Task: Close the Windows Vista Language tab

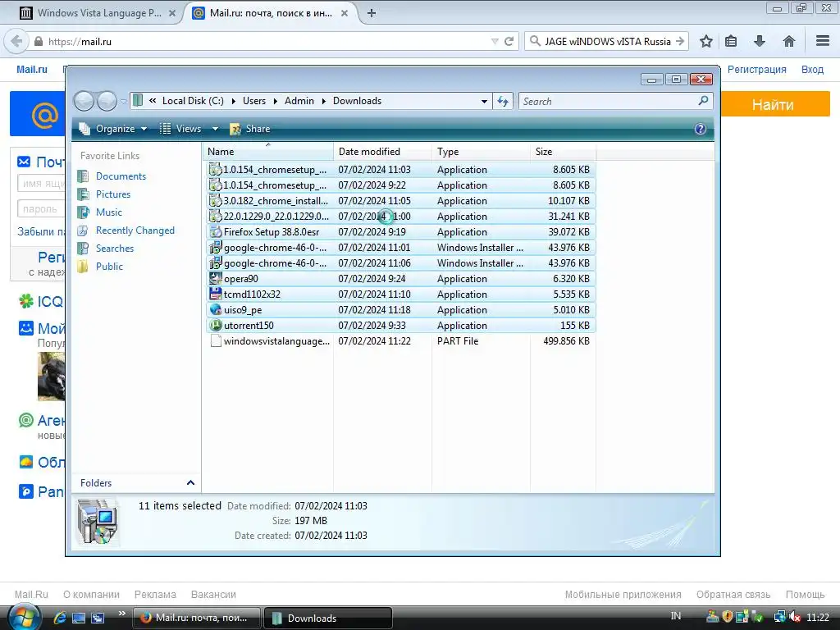Action: [172, 13]
